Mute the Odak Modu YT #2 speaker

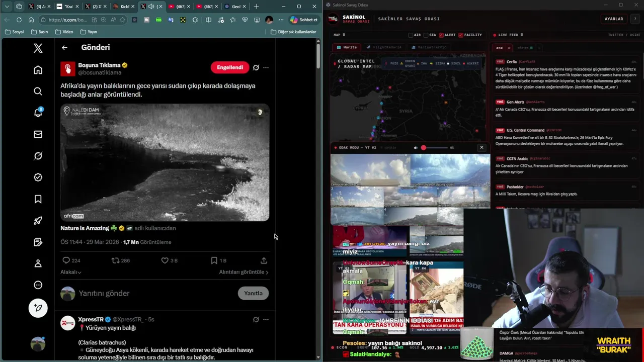point(416,148)
